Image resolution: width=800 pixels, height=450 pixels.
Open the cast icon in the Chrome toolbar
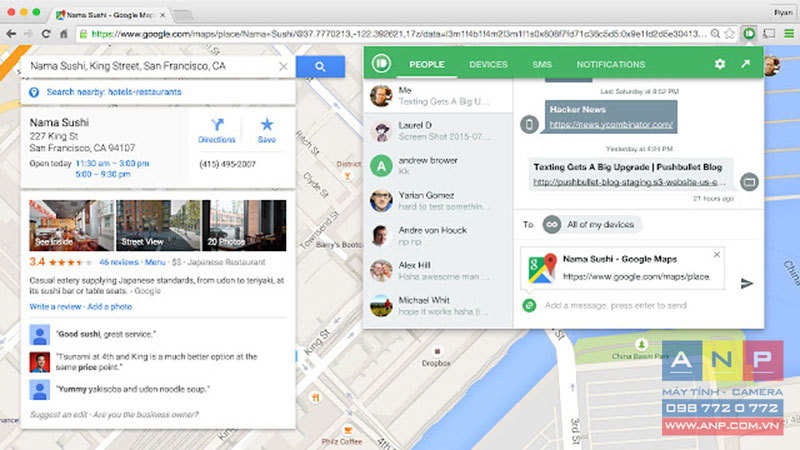(769, 34)
